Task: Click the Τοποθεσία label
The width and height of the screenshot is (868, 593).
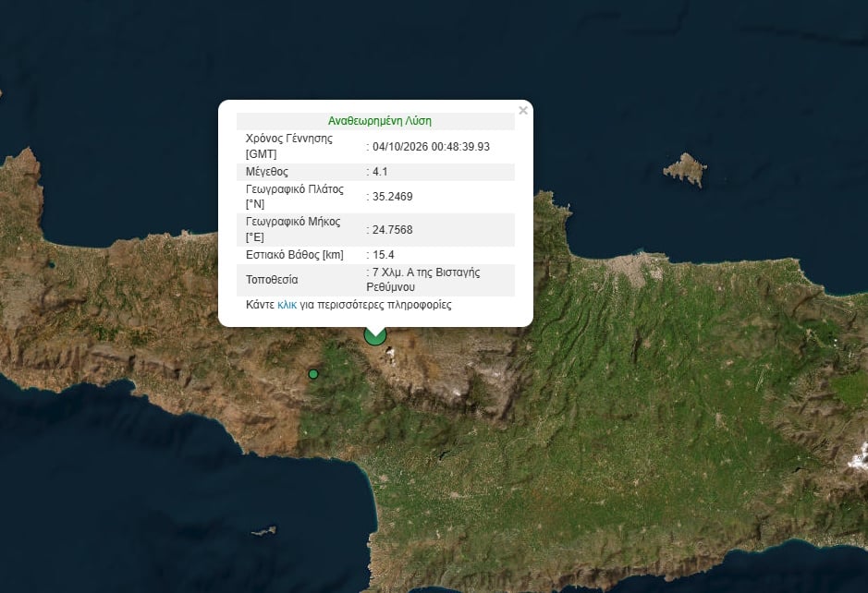Action: (x=272, y=279)
